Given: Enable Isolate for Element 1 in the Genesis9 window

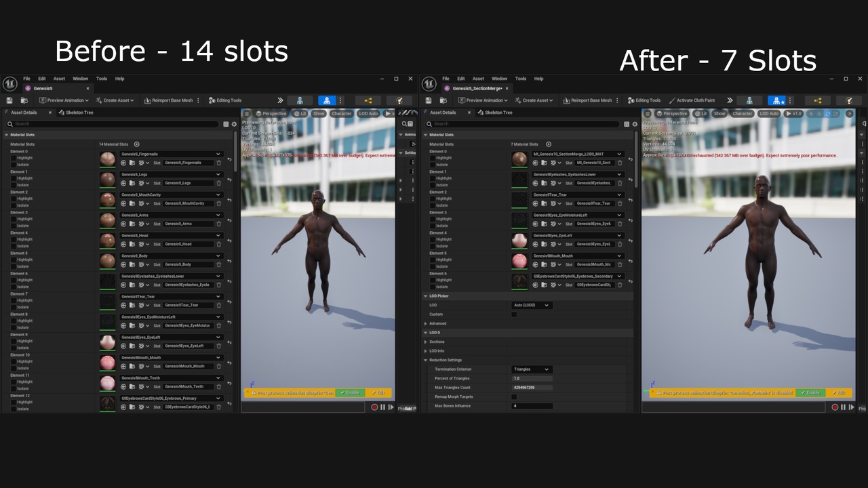Looking at the screenshot, I should click(14, 185).
